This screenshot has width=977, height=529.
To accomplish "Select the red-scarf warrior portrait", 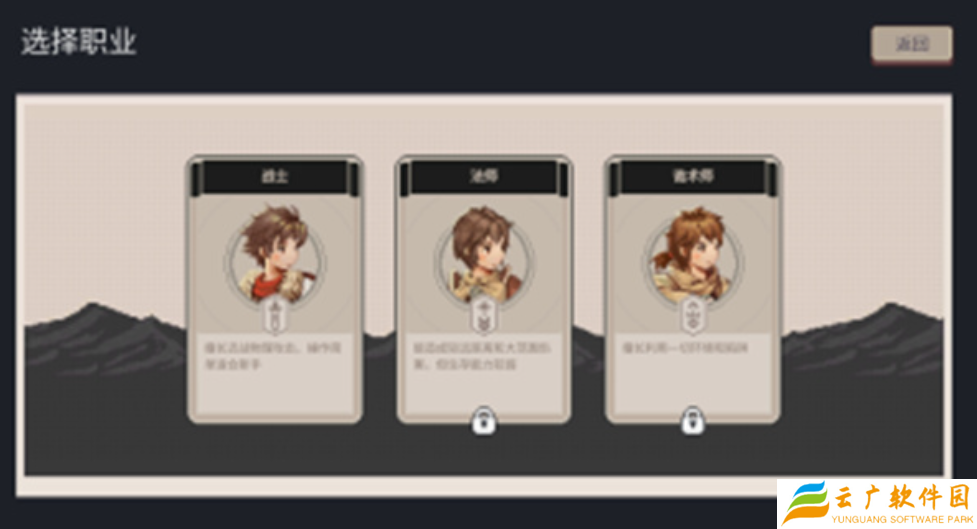I will pyautogui.click(x=275, y=254).
